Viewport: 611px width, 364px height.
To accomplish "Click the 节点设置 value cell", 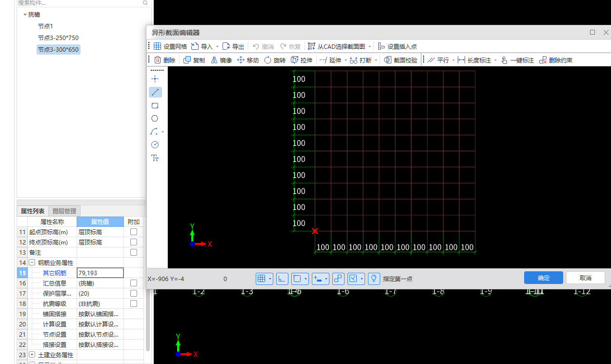I will pos(100,334).
